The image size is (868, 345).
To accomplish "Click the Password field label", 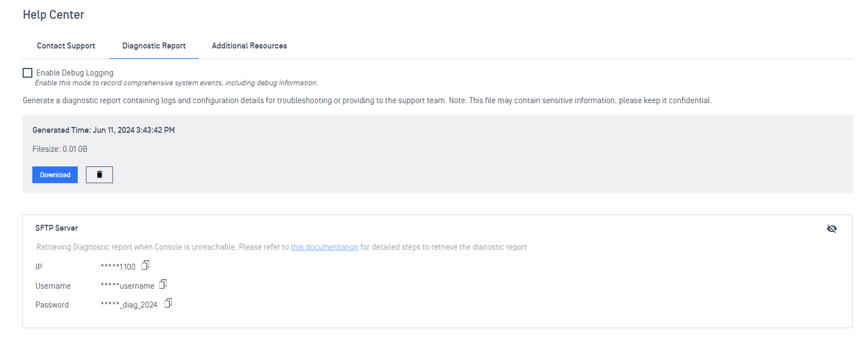I will (52, 305).
